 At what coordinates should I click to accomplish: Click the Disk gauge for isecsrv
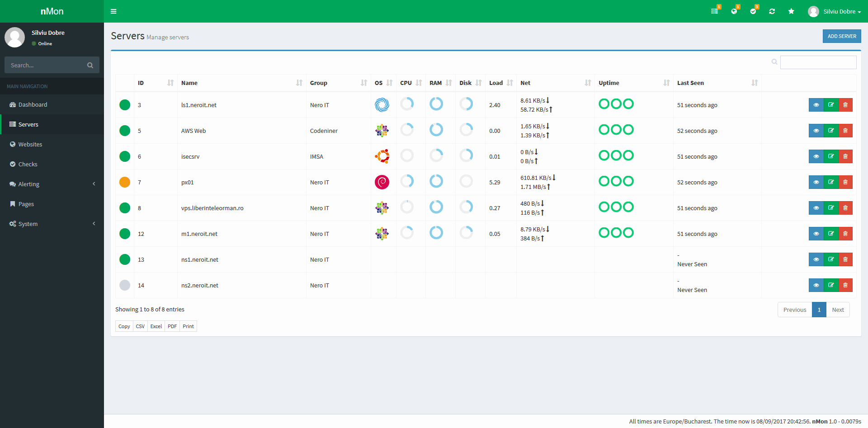466,155
